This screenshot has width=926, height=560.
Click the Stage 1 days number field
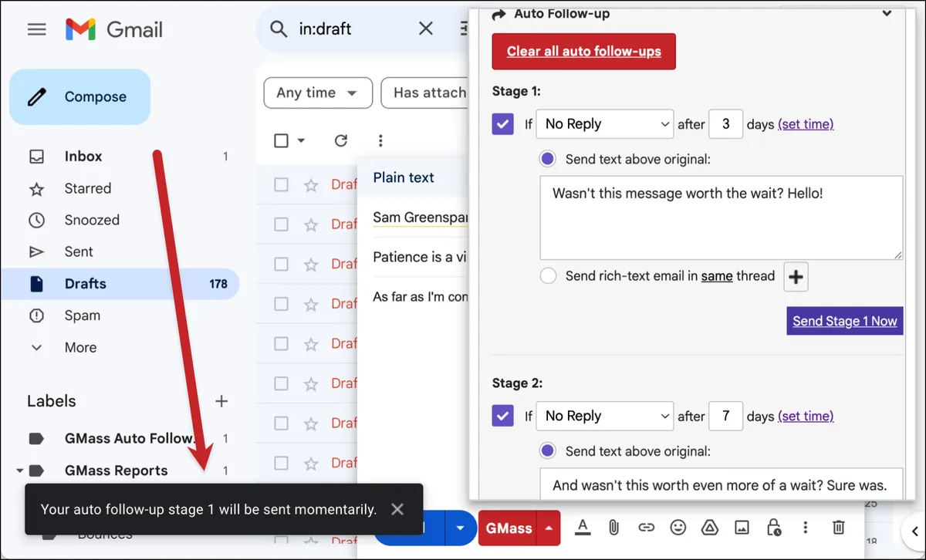click(725, 124)
